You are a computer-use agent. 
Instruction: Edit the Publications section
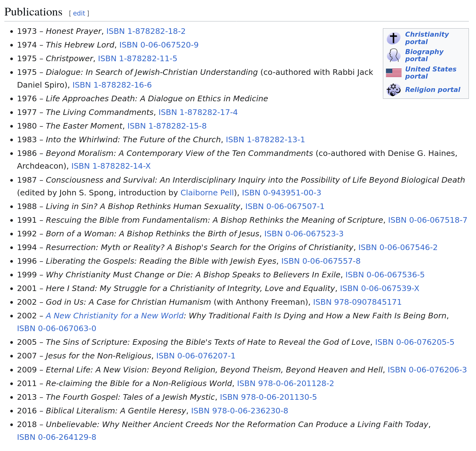pyautogui.click(x=79, y=13)
